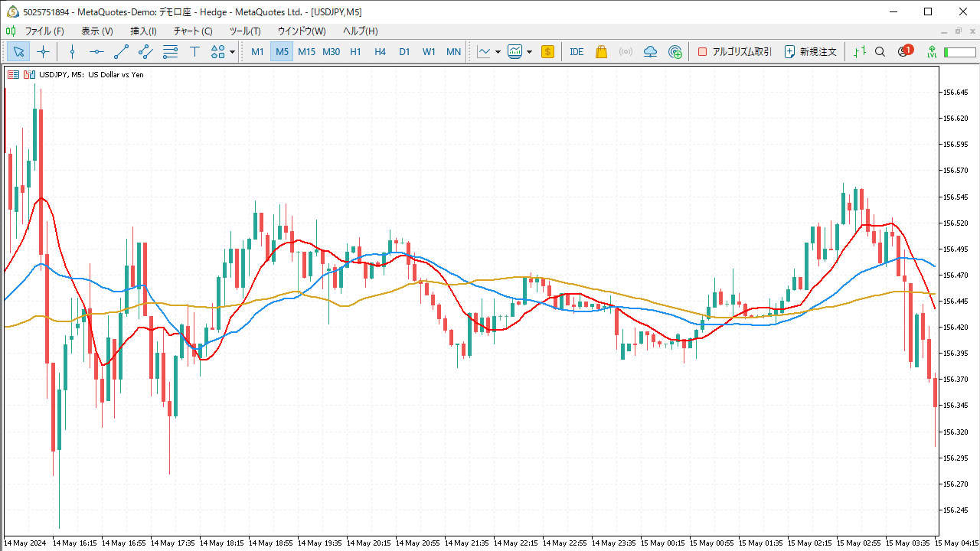
Task: Open the 挿入(I) menu
Action: click(143, 31)
